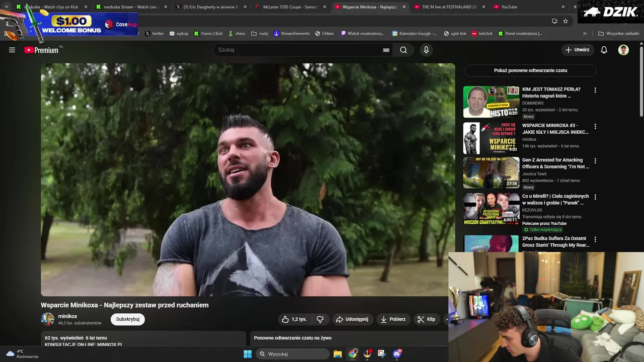
Task: Open options for WSPARCIE MINIKOXA #3 video
Action: tap(595, 126)
